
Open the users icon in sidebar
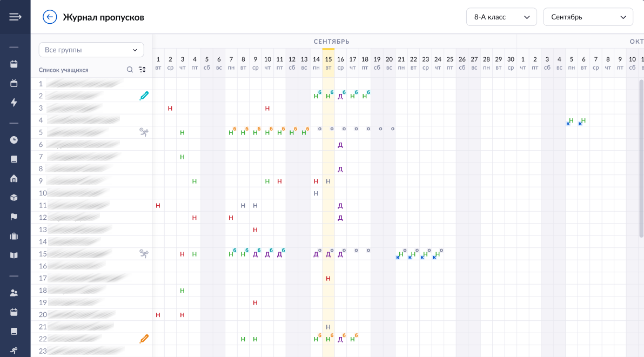(14, 293)
